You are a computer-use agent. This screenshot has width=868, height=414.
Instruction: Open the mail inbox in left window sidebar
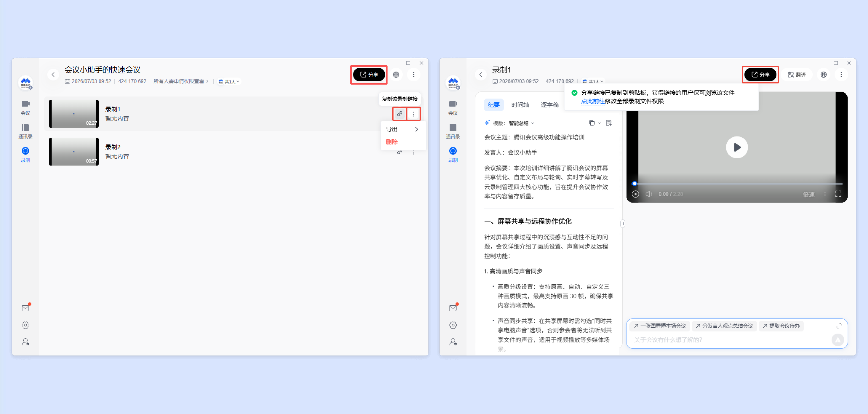(26, 308)
